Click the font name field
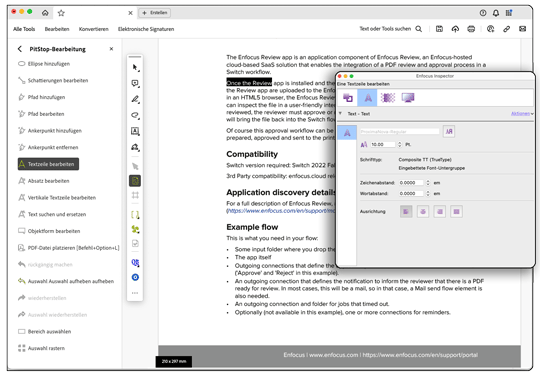The width and height of the screenshot is (540, 379). pos(399,131)
